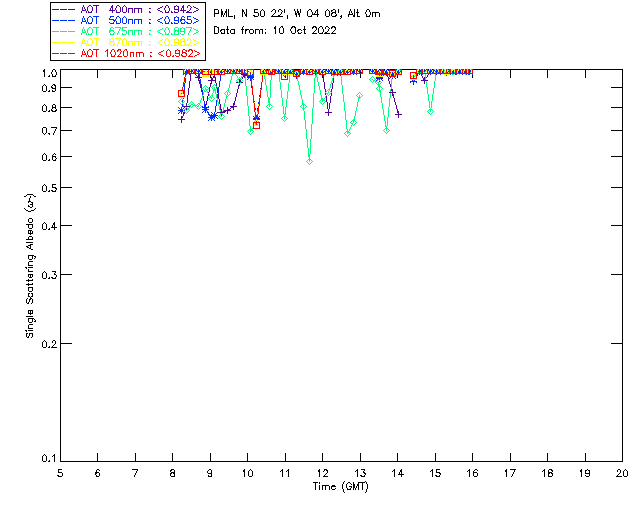Click the x-axis tick label 13
The image size is (640, 512).
point(360,473)
